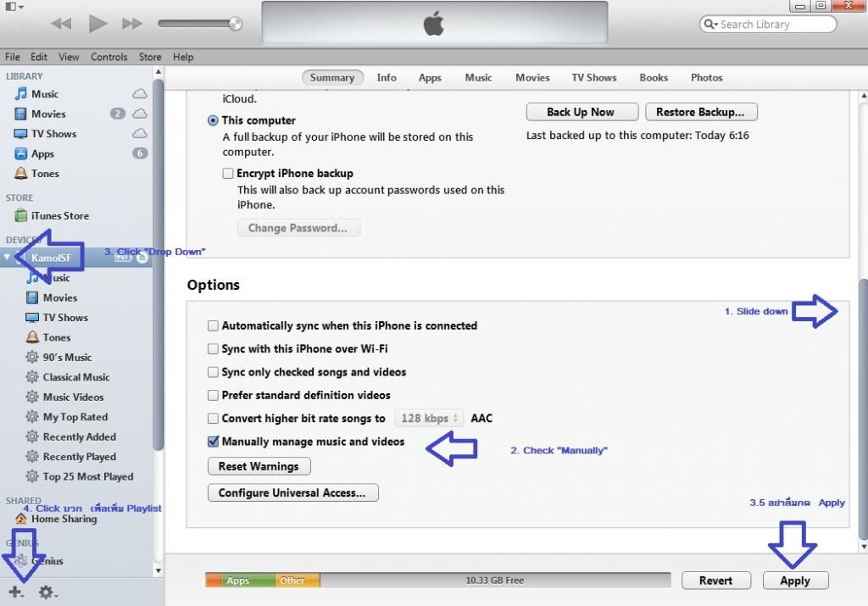
Task: Click the sidebar vertical scrollbar thumb
Action: (159, 264)
